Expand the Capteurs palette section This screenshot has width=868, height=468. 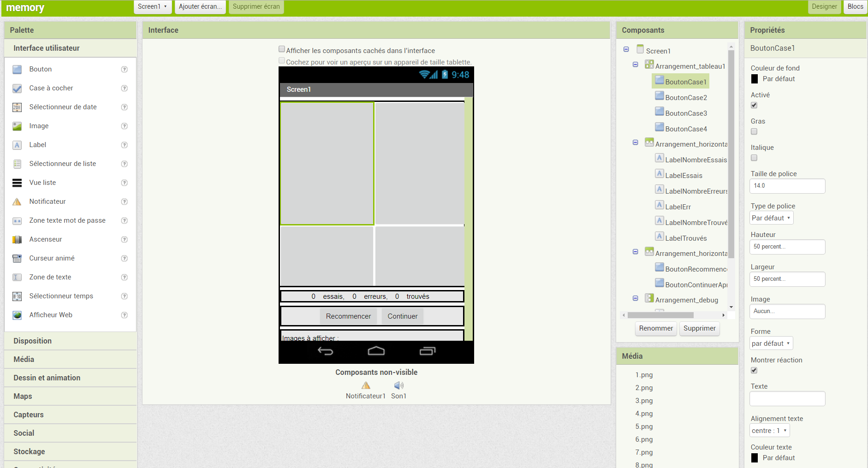(71, 415)
